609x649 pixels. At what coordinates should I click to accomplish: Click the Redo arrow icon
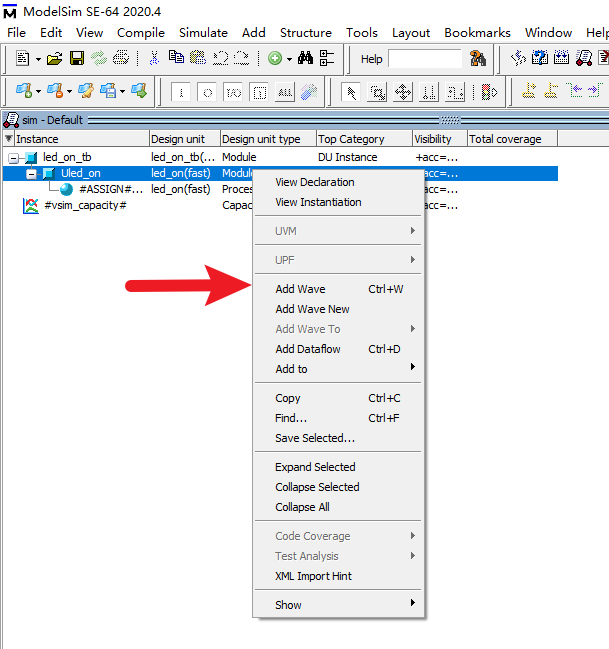pyautogui.click(x=242, y=58)
